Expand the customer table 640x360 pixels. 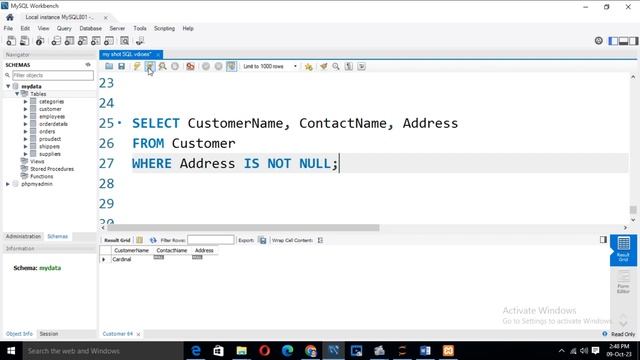click(25, 109)
